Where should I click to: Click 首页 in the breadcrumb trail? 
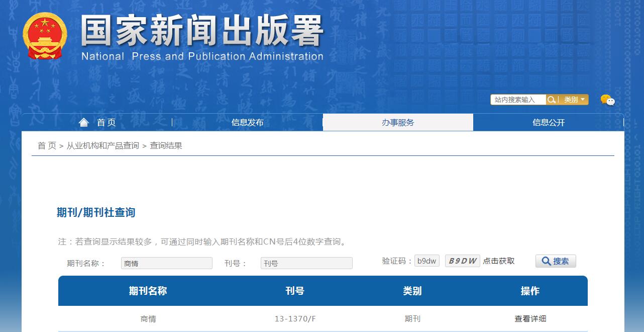[46, 145]
